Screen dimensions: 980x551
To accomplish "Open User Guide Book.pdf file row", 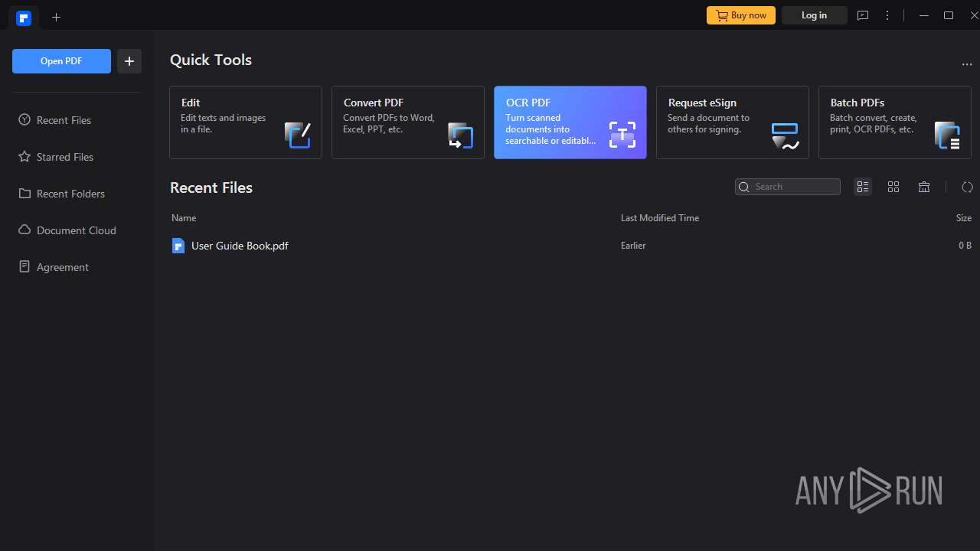I will [x=571, y=246].
